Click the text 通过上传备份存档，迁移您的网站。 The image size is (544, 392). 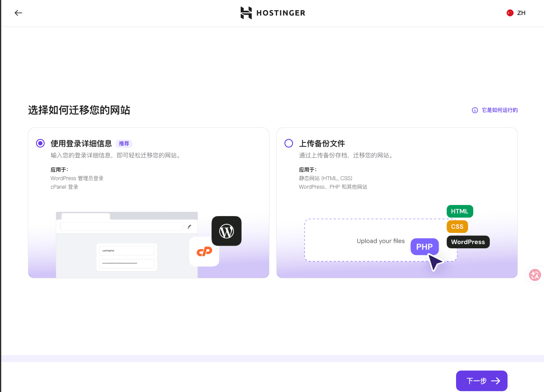pyautogui.click(x=346, y=155)
